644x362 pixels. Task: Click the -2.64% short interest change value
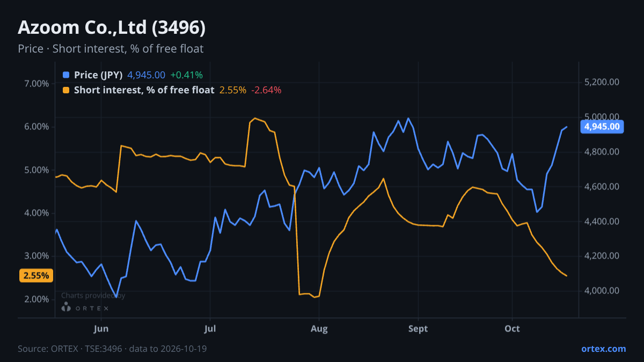click(x=266, y=90)
